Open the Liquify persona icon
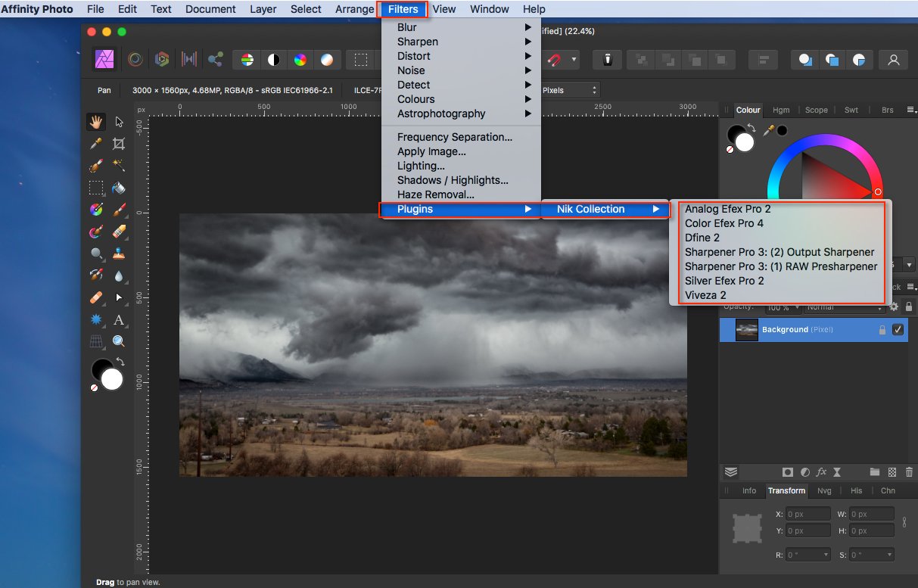 pyautogui.click(x=135, y=59)
